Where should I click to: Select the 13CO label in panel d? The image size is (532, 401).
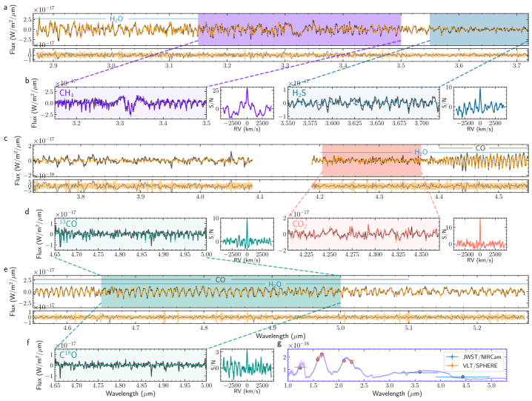pos(68,223)
